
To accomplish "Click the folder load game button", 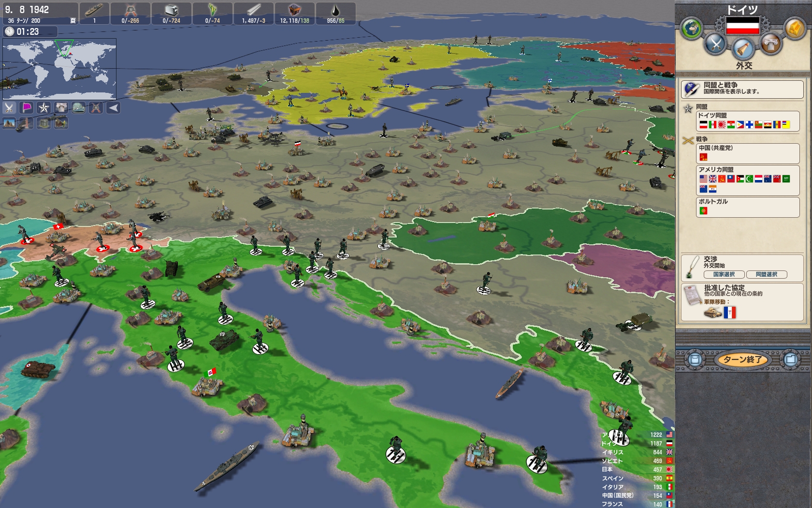I will point(791,359).
